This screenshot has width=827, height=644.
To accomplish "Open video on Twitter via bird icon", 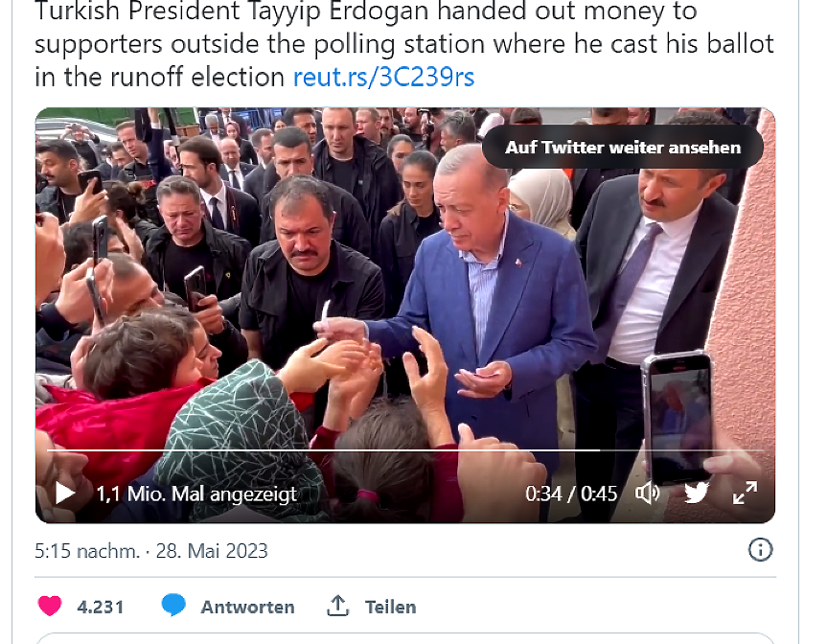I will [x=697, y=494].
